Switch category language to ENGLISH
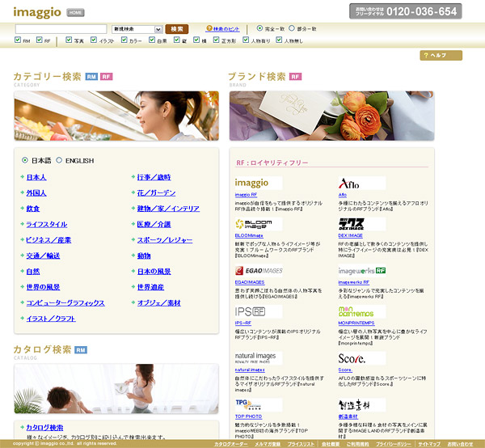The height and width of the screenshot is (448, 485). 59,160
